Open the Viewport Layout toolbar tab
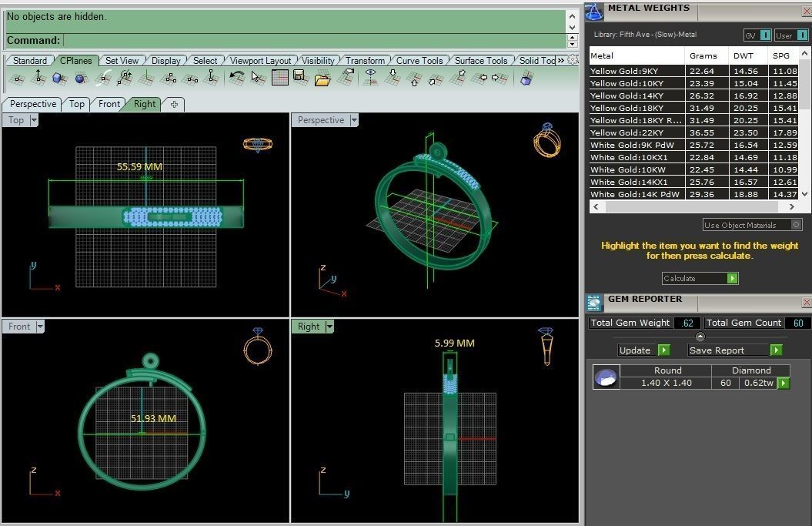The width and height of the screenshot is (812, 526). (260, 61)
